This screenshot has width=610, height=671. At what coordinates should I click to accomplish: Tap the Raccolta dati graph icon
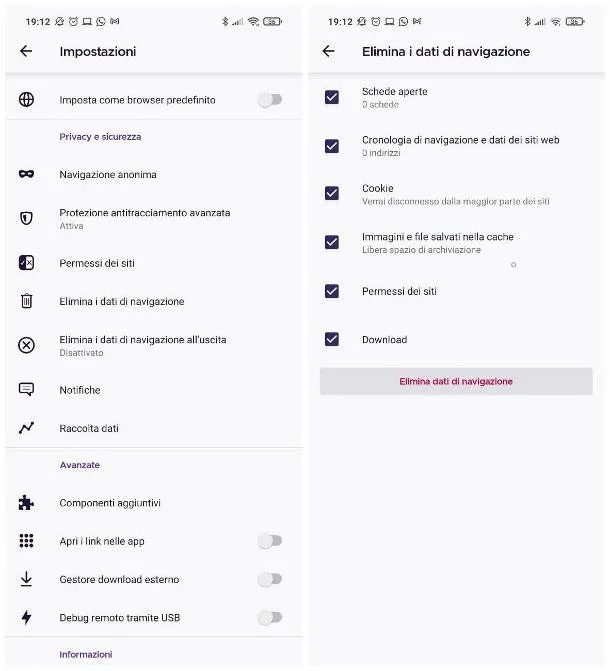pyautogui.click(x=26, y=428)
